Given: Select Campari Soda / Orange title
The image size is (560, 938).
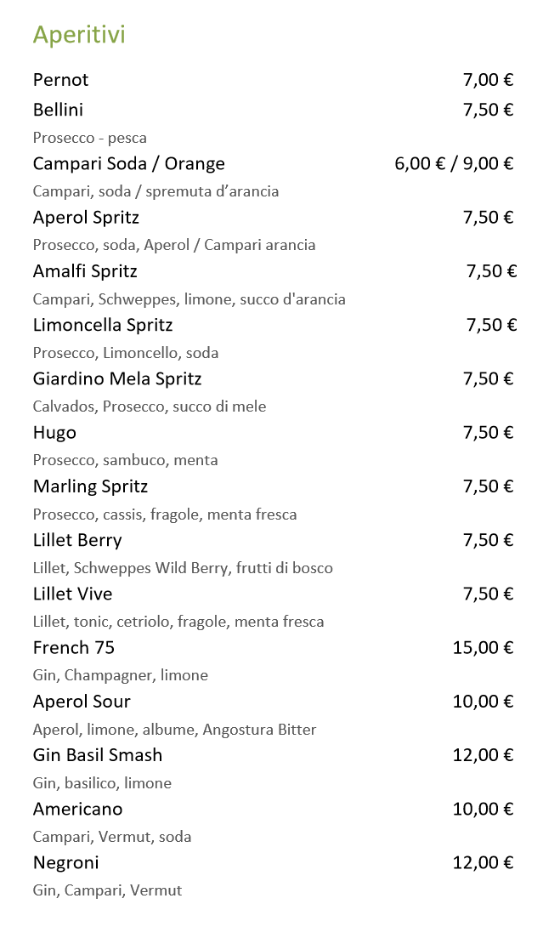Looking at the screenshot, I should point(128,163).
